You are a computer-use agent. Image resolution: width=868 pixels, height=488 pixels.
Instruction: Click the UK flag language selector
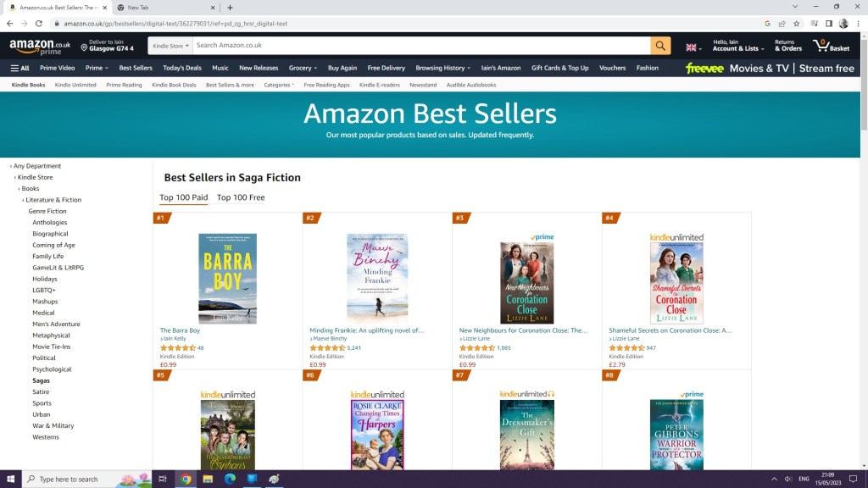(692, 47)
